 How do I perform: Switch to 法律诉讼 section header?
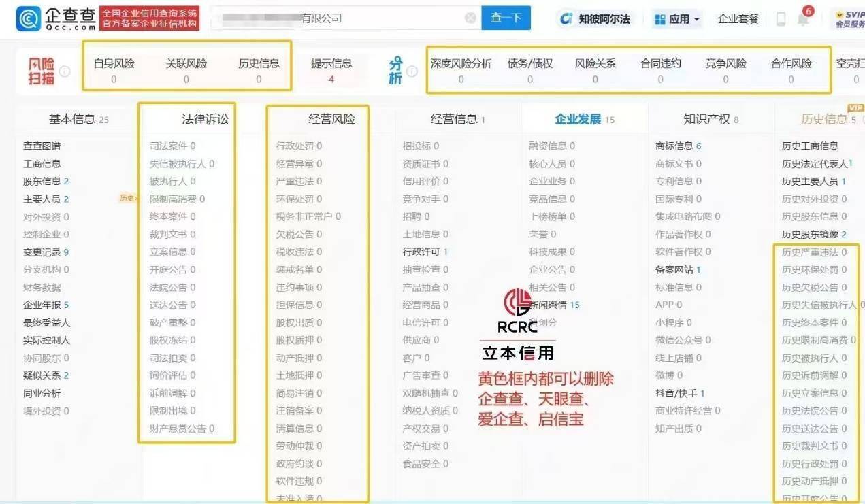point(206,120)
